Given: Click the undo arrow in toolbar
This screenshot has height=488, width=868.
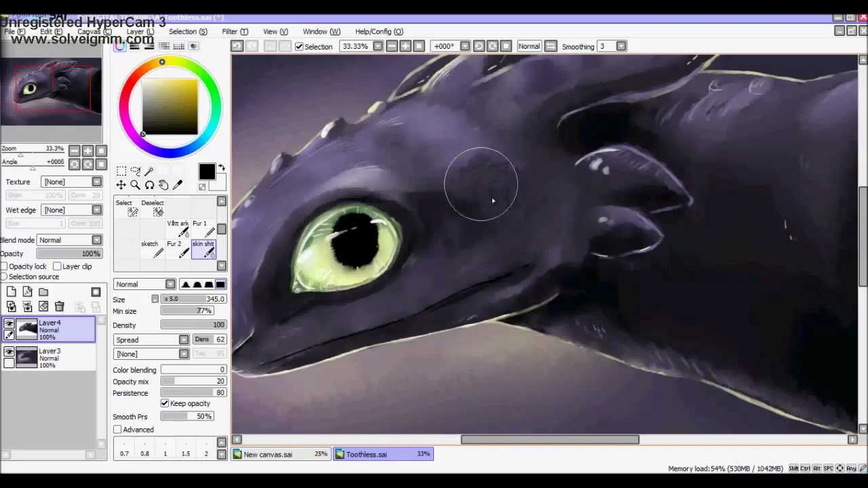Looking at the screenshot, I should (237, 46).
